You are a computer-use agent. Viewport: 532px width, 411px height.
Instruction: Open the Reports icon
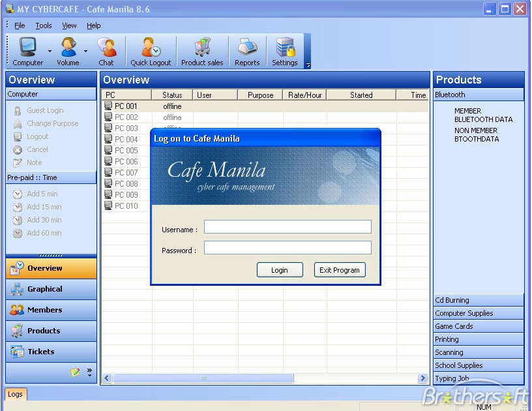pyautogui.click(x=247, y=50)
